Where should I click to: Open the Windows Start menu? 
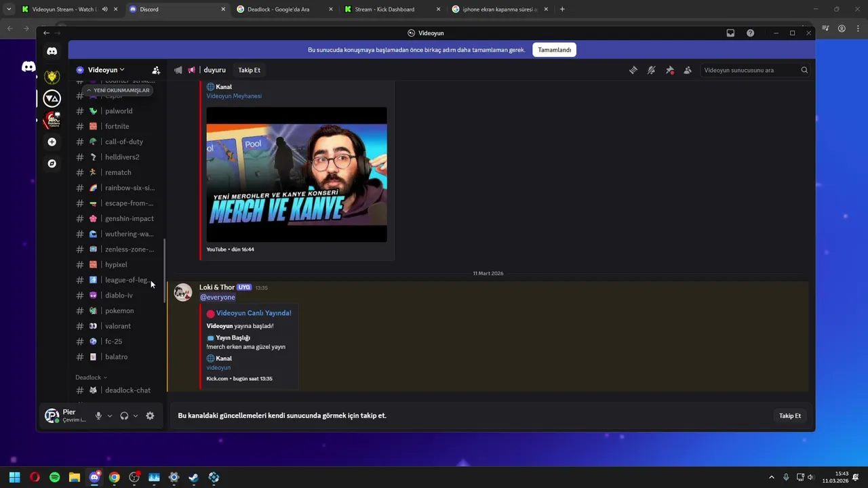point(14,477)
